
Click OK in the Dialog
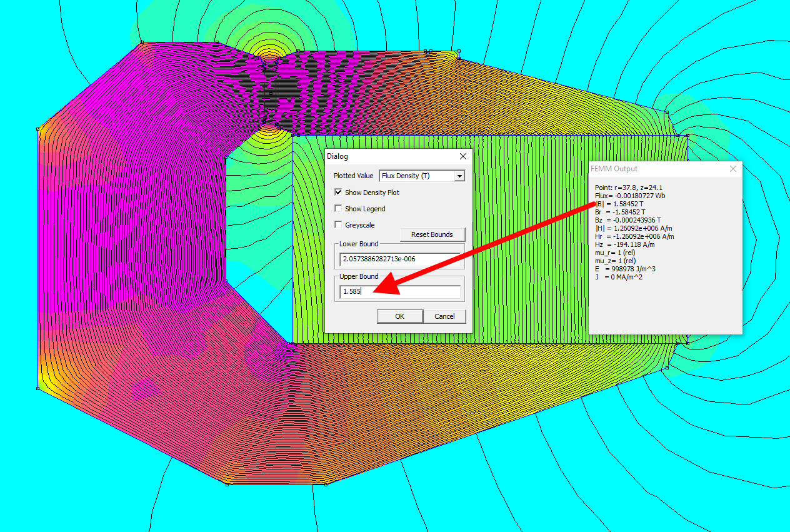pos(399,316)
